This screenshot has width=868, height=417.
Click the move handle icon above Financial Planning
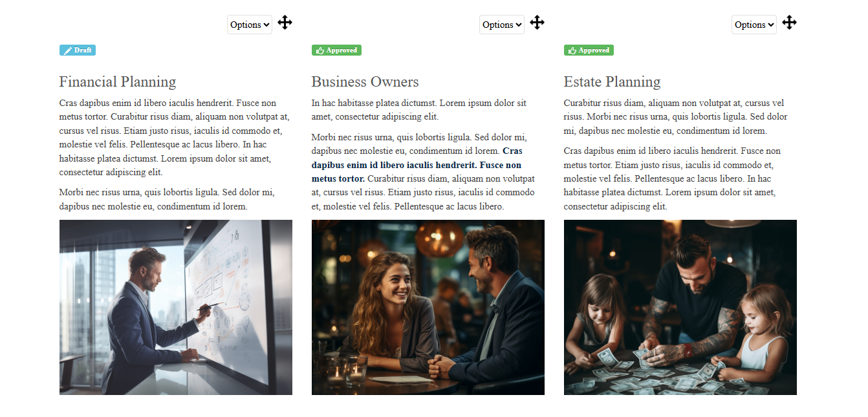coord(285,23)
